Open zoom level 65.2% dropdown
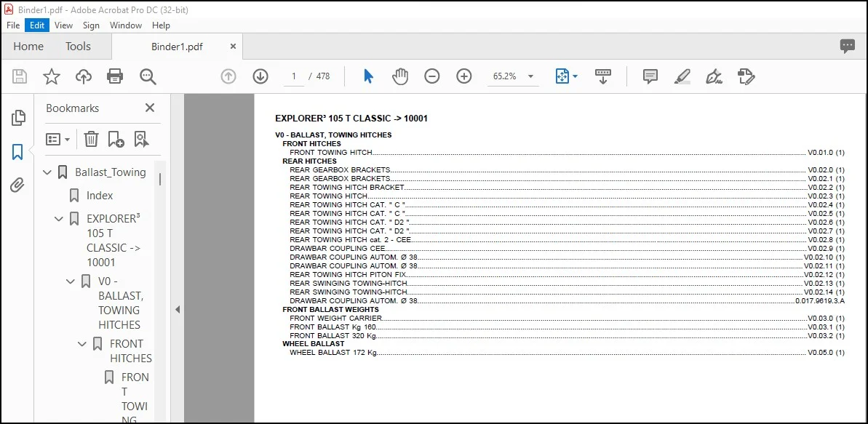Screen dimensions: 868x424 click(x=531, y=76)
